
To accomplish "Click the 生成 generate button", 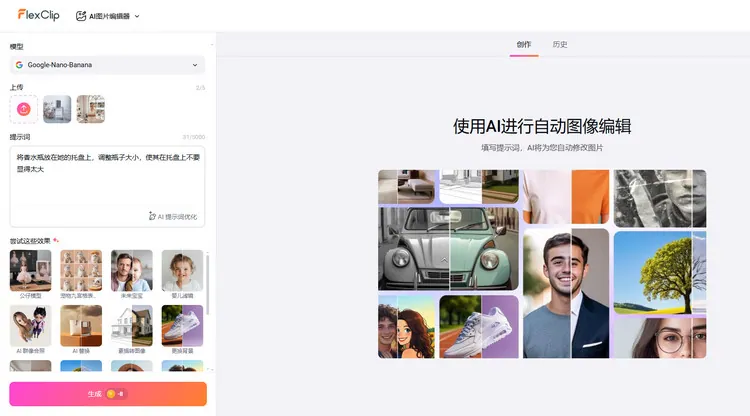I will click(x=108, y=394).
